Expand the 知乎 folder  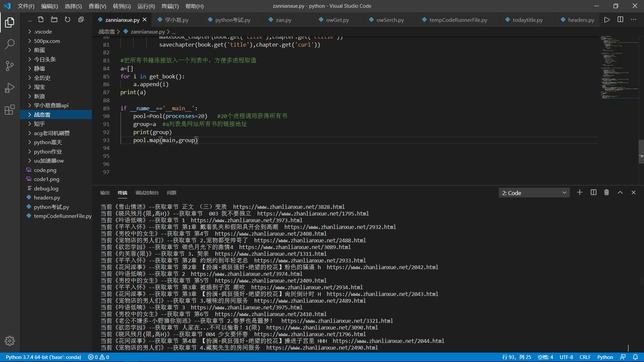(39, 124)
